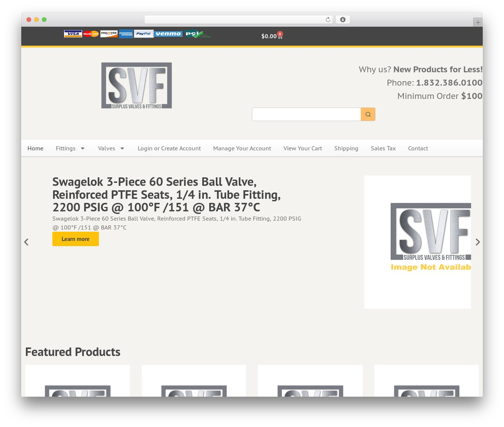Open Manage Your Account page
This screenshot has height=427, width=504.
pos(242,149)
